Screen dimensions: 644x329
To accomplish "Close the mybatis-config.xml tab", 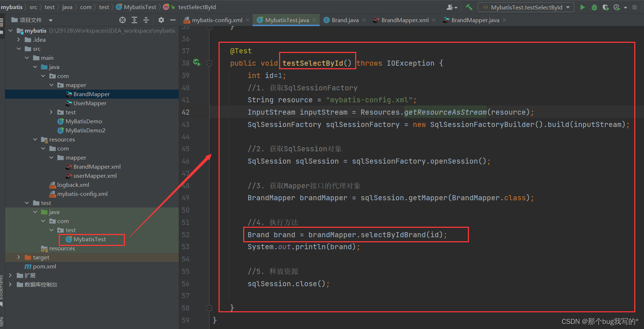I will coord(248,20).
